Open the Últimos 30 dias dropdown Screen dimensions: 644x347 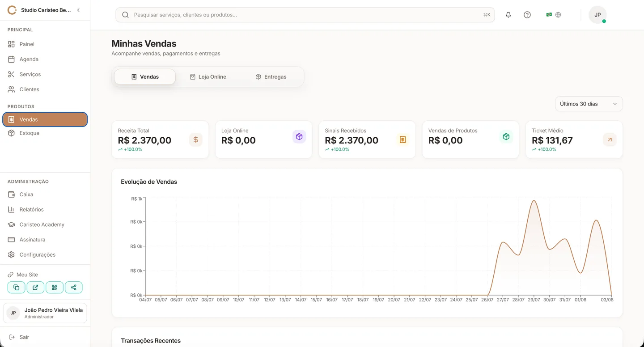589,104
